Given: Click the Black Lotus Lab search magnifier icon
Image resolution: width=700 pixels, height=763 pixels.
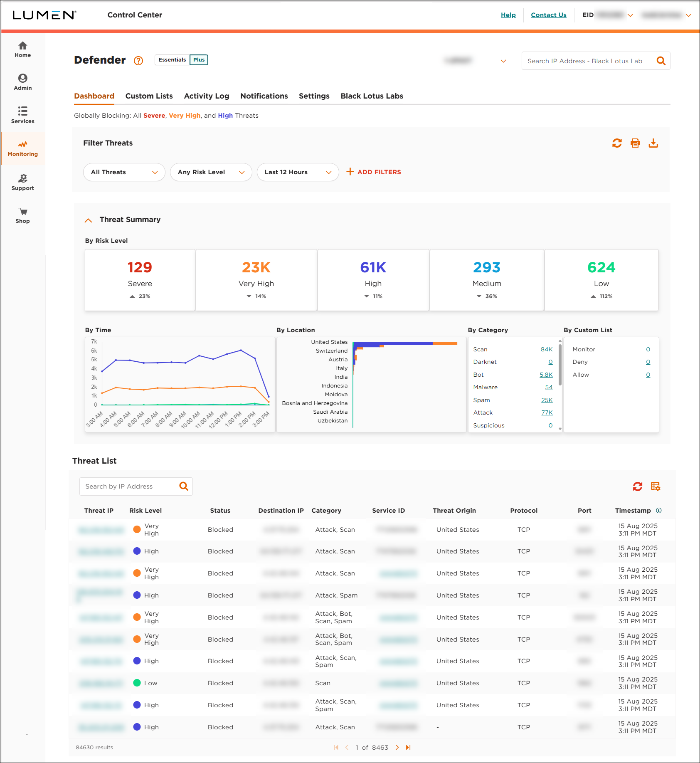Looking at the screenshot, I should pos(661,61).
